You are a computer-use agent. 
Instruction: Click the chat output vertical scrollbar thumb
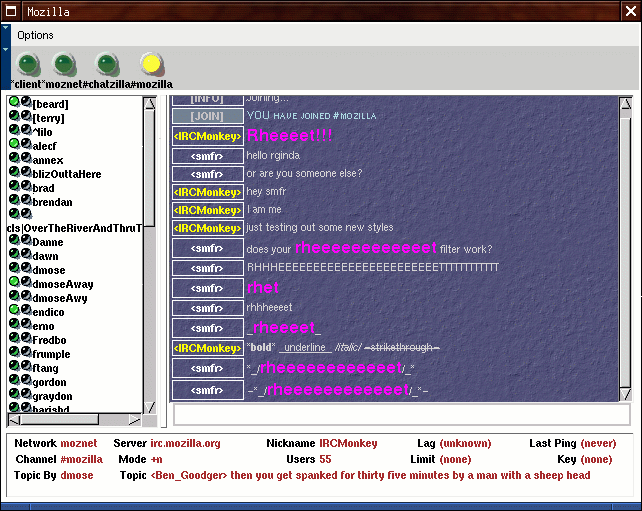pos(626,252)
